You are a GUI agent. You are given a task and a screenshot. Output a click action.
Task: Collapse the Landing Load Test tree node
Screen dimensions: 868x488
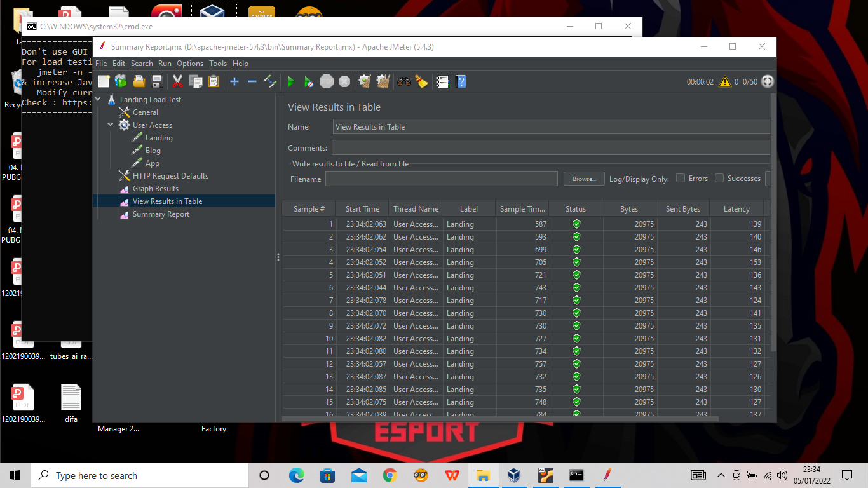pos(98,100)
